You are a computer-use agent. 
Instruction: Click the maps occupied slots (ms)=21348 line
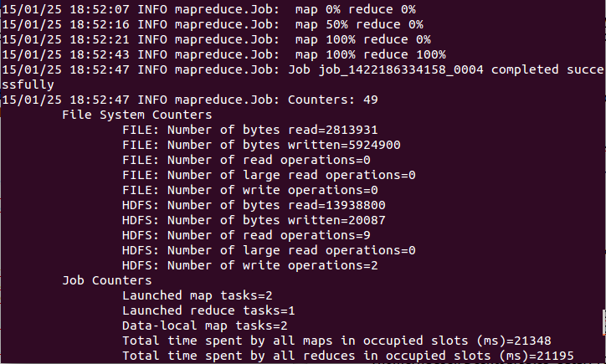click(x=336, y=341)
